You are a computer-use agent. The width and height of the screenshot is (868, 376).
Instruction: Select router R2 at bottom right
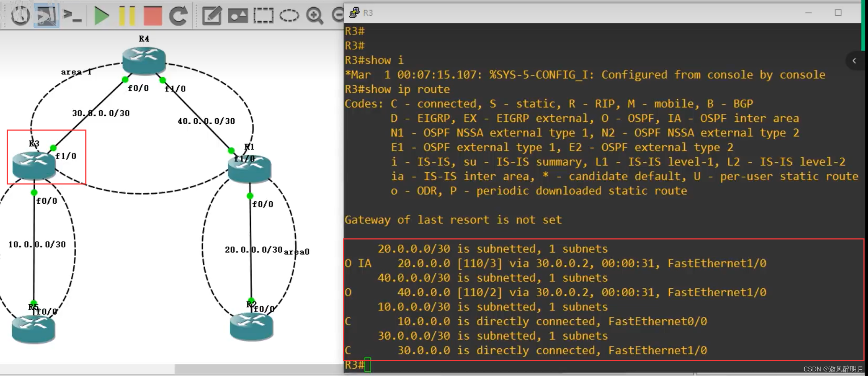(x=252, y=326)
